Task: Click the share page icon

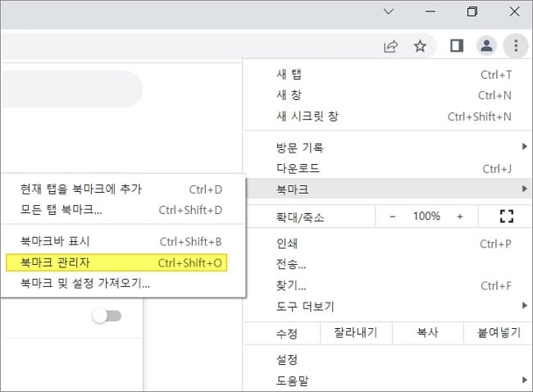Action: 390,46
